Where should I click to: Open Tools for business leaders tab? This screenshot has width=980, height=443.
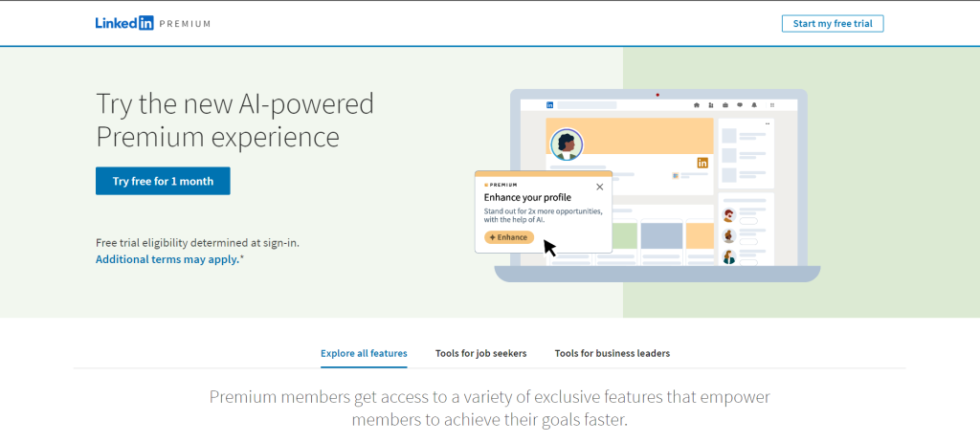click(612, 353)
